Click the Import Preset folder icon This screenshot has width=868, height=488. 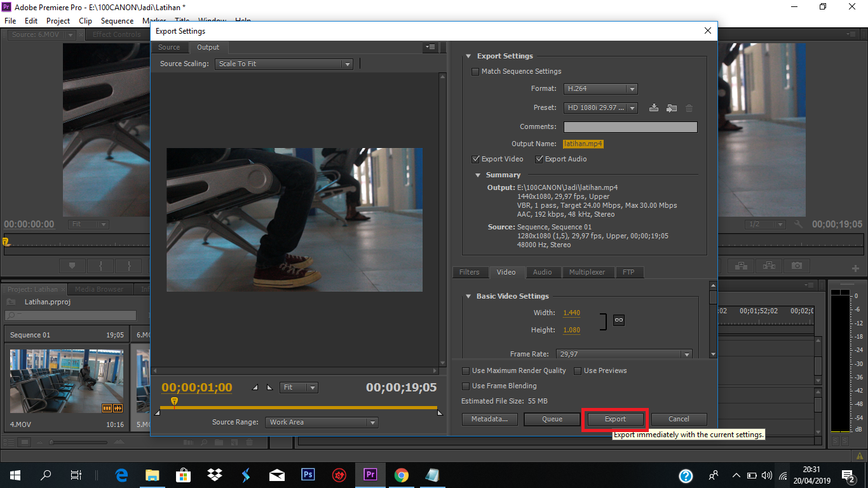tap(672, 108)
